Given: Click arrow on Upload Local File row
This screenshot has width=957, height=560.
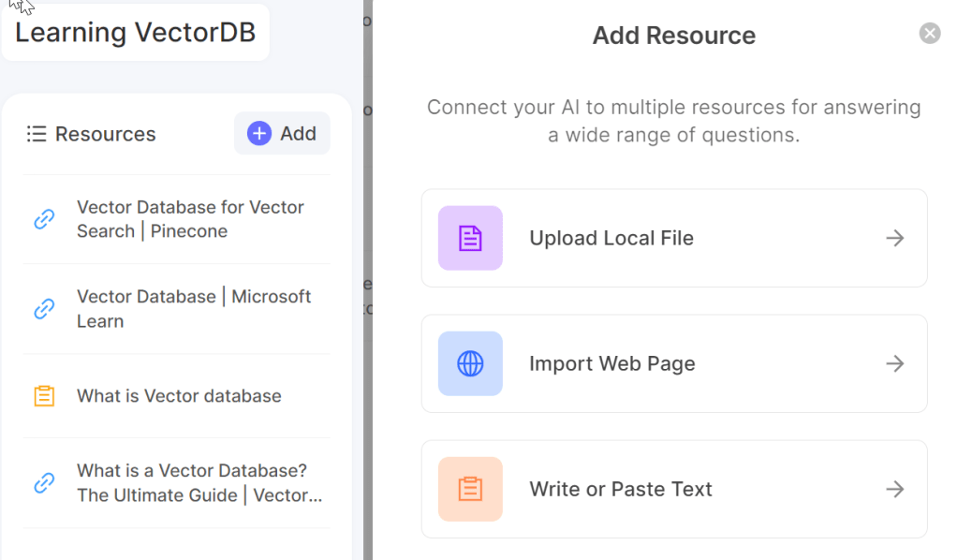Looking at the screenshot, I should 895,238.
